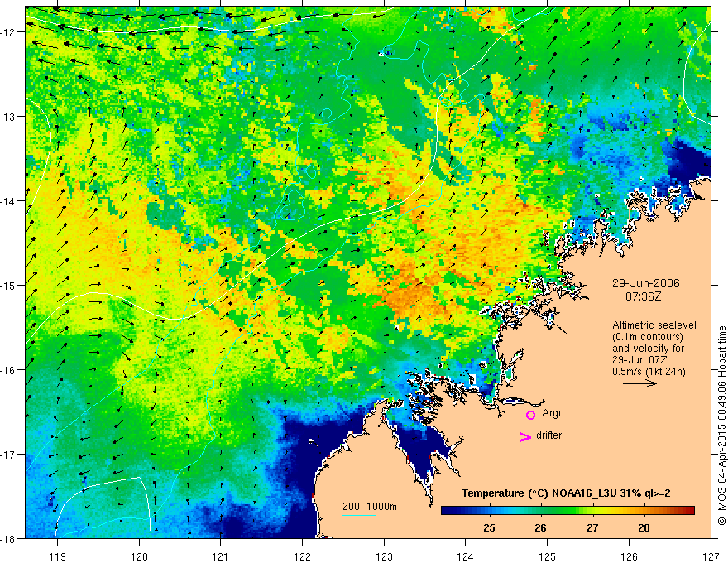Click the latitude axis label '-13'
Viewport: 728px width, 563px height.
click(8, 117)
